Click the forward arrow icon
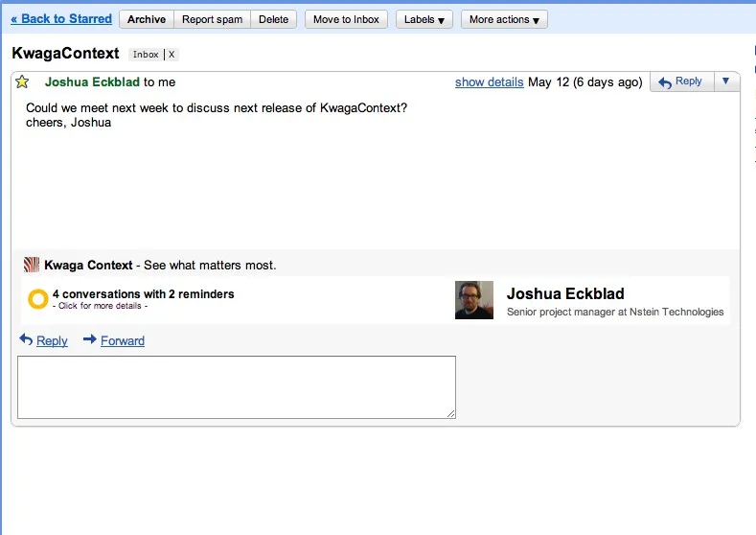Image resolution: width=756 pixels, height=535 pixels. [90, 339]
